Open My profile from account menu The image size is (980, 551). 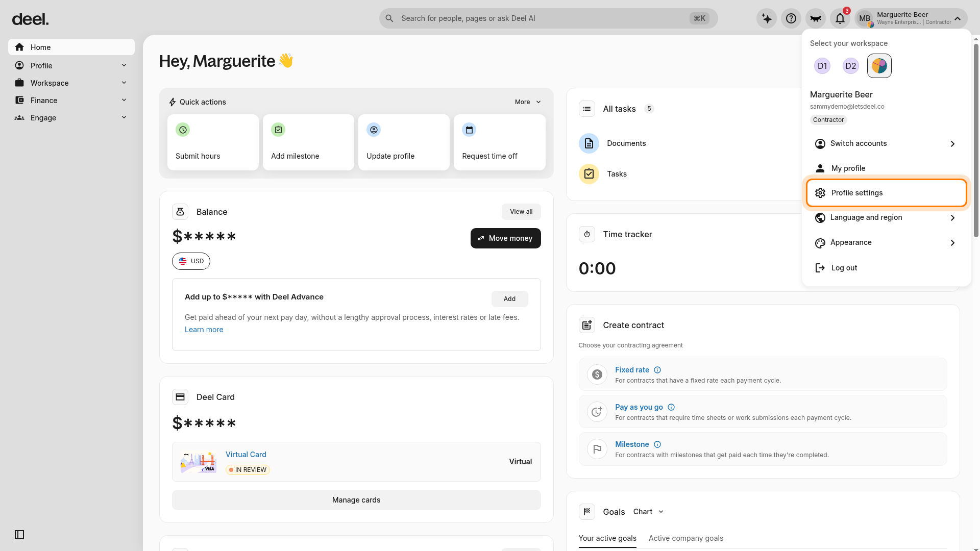[886, 168]
